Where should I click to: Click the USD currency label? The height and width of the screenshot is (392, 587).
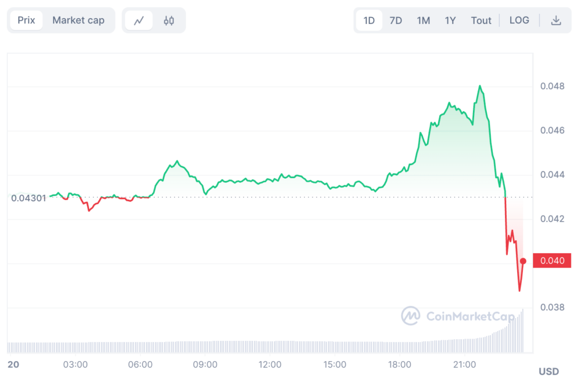click(549, 372)
